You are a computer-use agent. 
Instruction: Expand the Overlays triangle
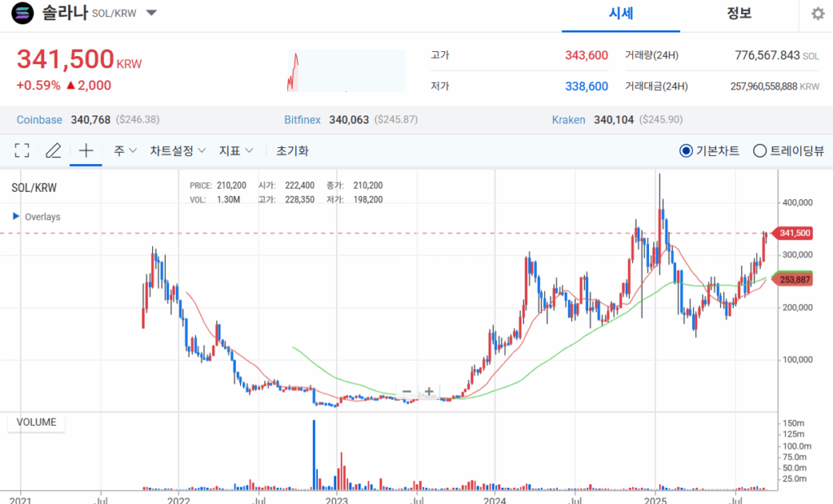[x=16, y=216]
